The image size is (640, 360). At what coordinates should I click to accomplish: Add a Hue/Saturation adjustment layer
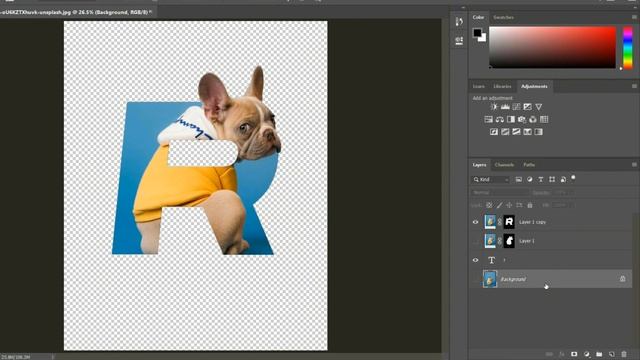point(489,120)
